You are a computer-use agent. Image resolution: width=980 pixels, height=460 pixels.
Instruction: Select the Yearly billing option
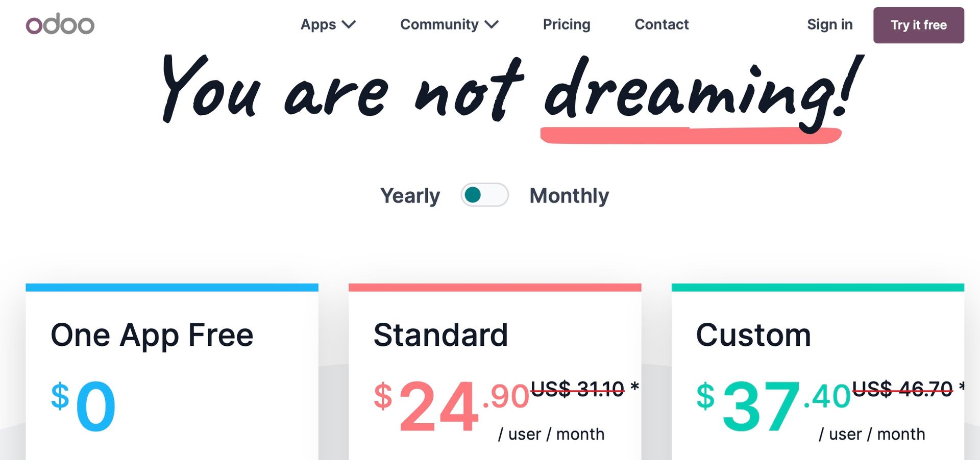pyautogui.click(x=410, y=195)
